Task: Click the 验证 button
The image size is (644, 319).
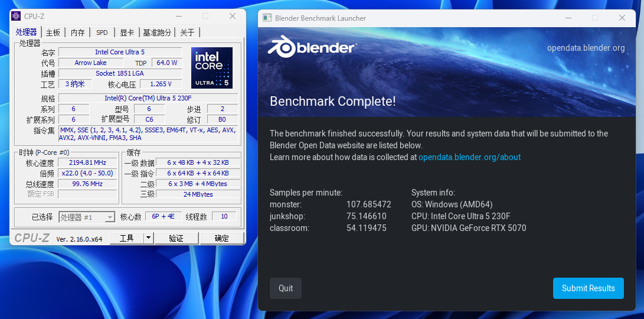Action: click(x=176, y=238)
